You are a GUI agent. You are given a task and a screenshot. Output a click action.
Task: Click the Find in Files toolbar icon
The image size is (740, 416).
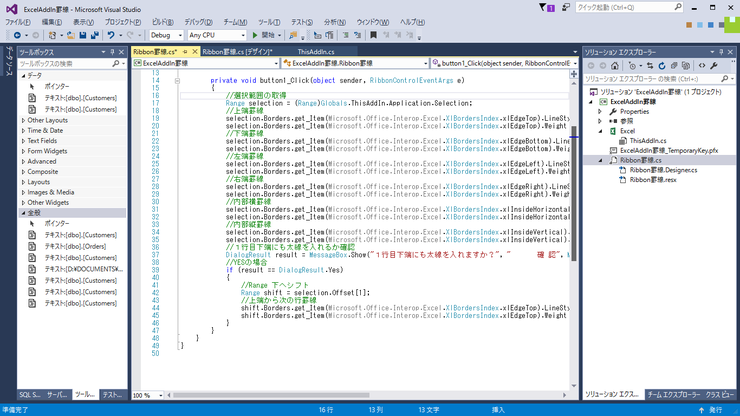tap(293, 35)
